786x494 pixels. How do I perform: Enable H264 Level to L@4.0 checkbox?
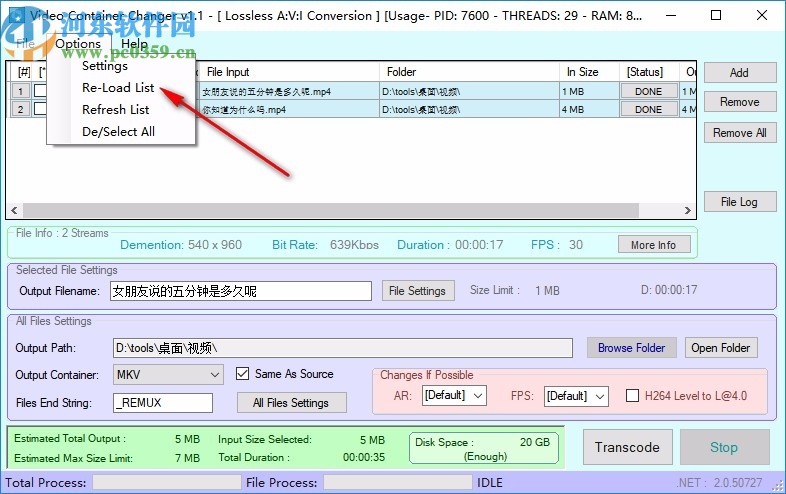pos(633,396)
